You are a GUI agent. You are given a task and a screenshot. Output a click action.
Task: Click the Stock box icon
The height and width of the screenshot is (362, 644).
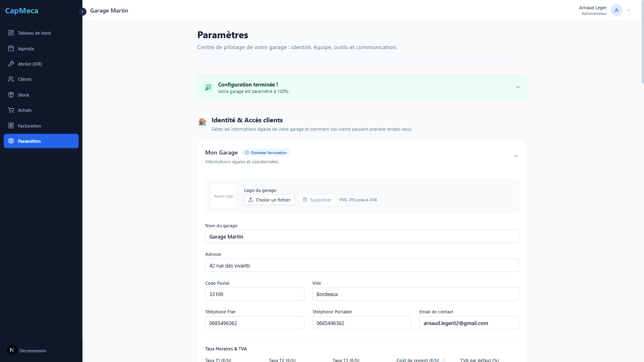coord(11,95)
